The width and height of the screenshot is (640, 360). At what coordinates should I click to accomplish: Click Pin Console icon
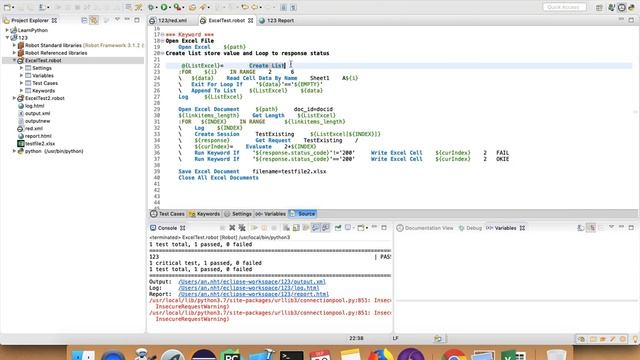338,228
